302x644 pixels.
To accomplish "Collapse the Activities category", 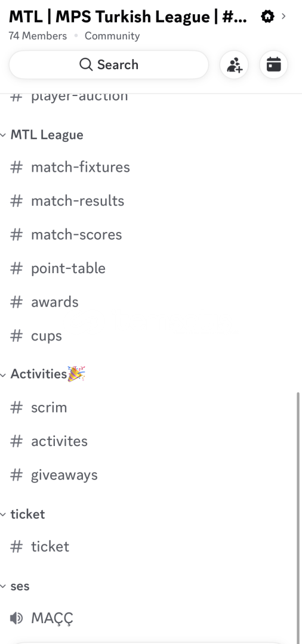I will click(43, 374).
